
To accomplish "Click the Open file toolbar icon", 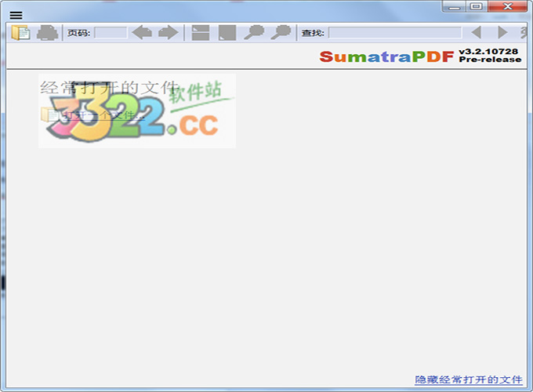I will pos(20,33).
